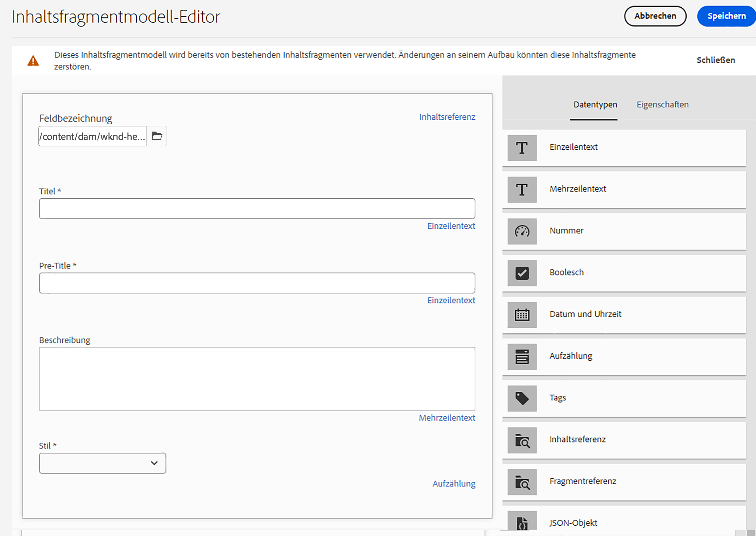Switch to the Datentypen tab

pyautogui.click(x=595, y=105)
